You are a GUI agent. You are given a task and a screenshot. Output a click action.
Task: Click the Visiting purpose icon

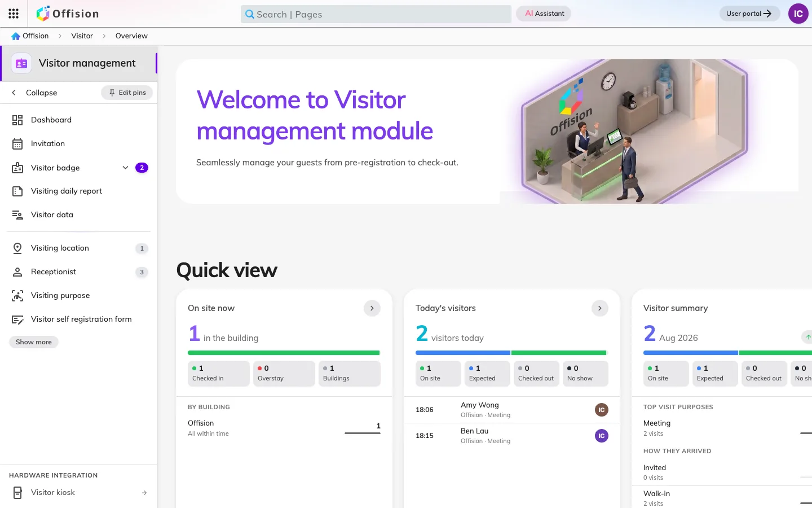(x=17, y=296)
